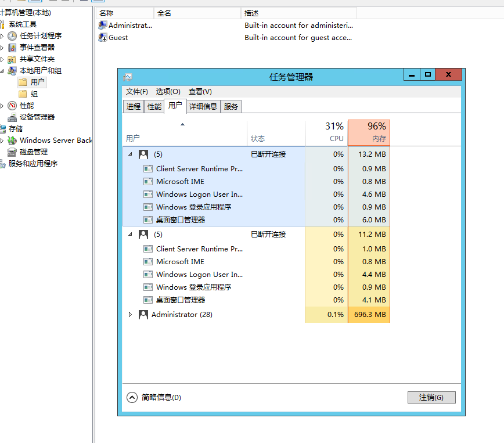Viewport: 504px width, 443px height.
Task: Click the Device Manager icon
Action: tap(12, 117)
